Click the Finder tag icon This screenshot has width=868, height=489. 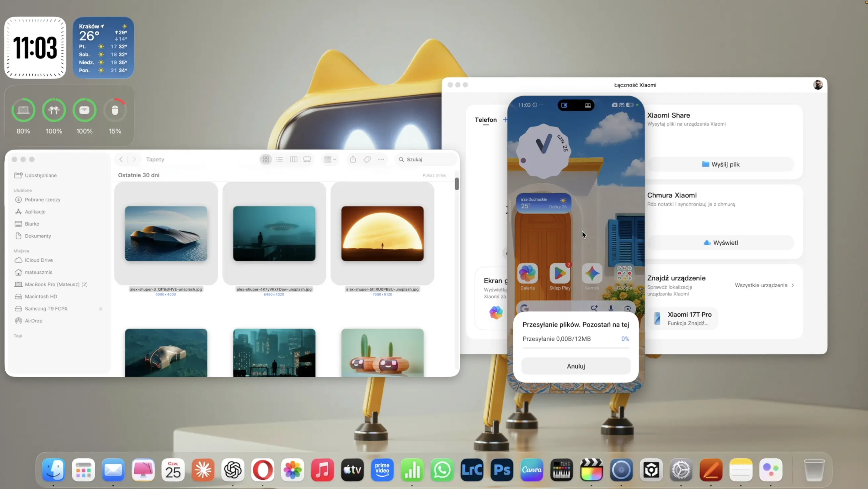367,159
